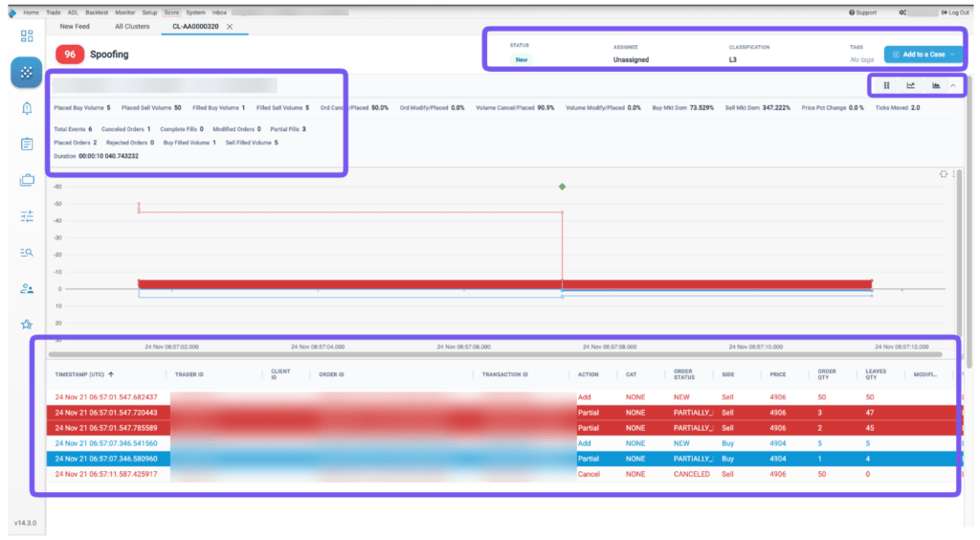Click the CANCELED order status cell

click(691, 474)
